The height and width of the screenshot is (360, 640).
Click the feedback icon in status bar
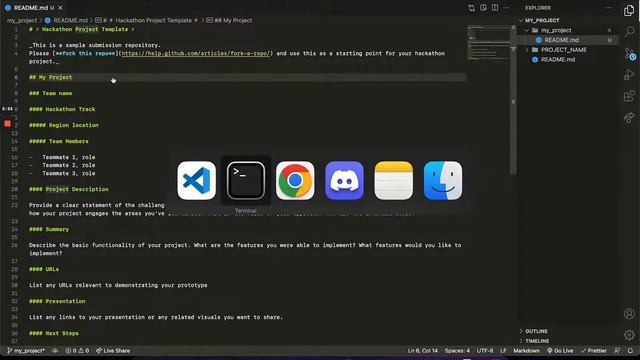click(617, 351)
